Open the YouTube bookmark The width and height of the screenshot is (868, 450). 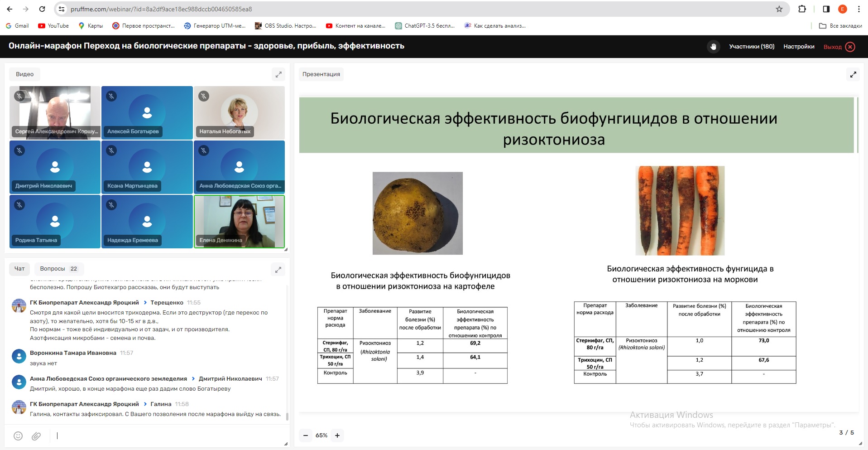point(53,26)
